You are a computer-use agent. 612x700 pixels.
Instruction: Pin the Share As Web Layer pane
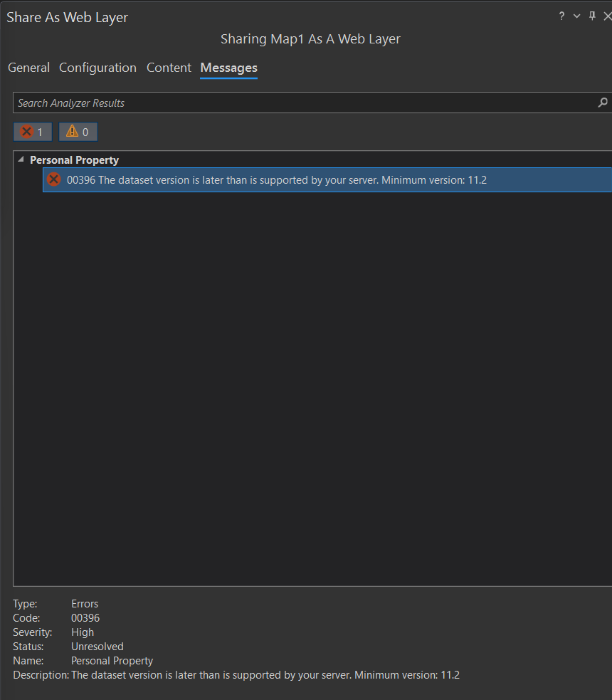pos(592,16)
